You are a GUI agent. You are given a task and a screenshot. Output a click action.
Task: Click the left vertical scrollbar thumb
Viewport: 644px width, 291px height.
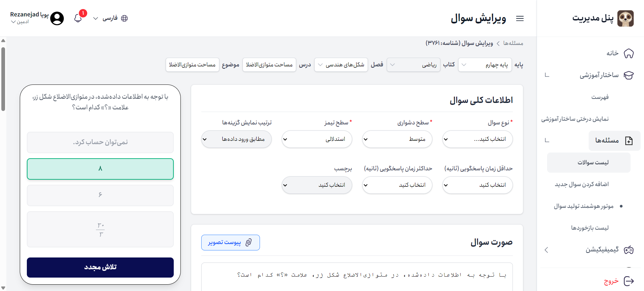[x=3, y=79]
